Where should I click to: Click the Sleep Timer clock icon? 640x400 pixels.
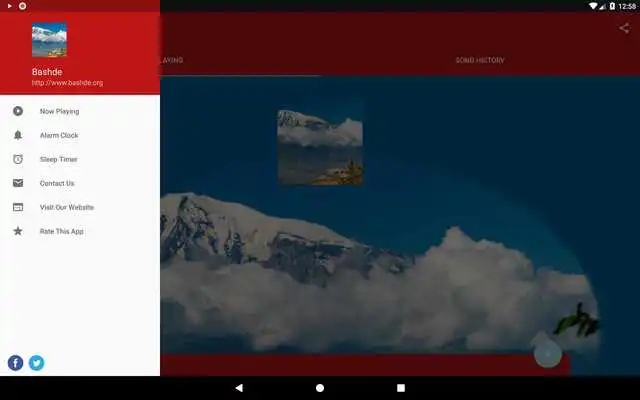tap(18, 159)
